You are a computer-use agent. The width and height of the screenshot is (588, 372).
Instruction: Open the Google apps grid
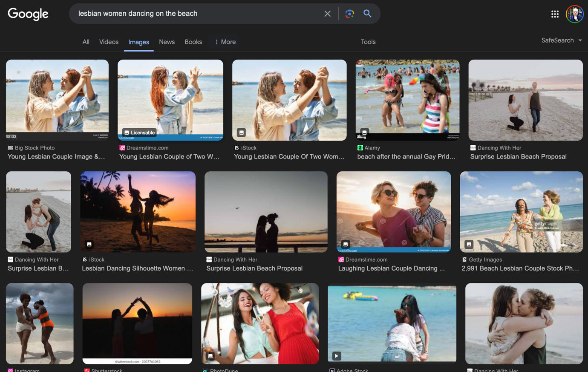[x=555, y=14]
